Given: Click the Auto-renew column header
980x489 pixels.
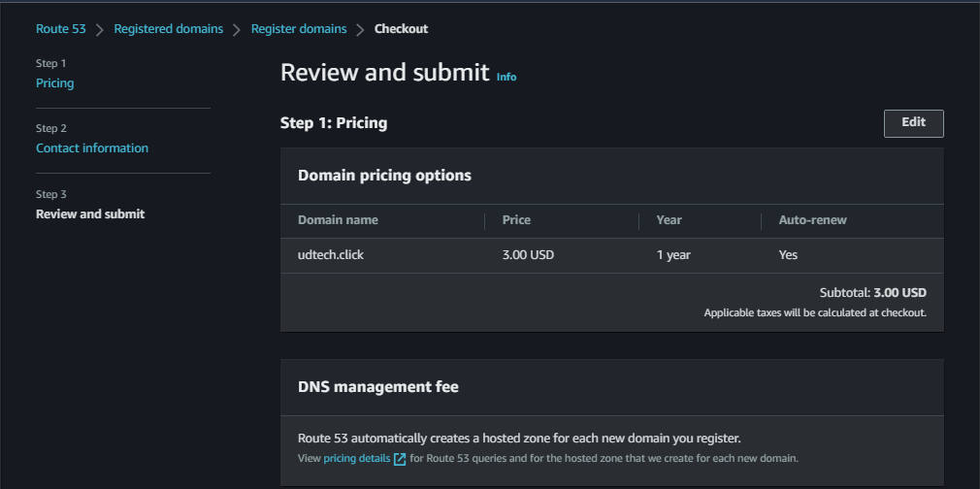Looking at the screenshot, I should 812,220.
